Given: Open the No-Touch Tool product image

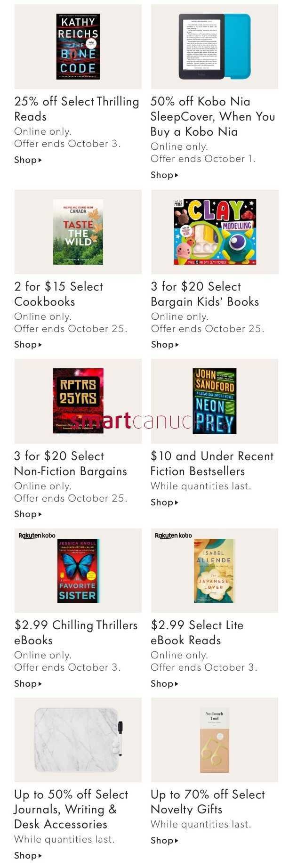Looking at the screenshot, I should pos(215,740).
